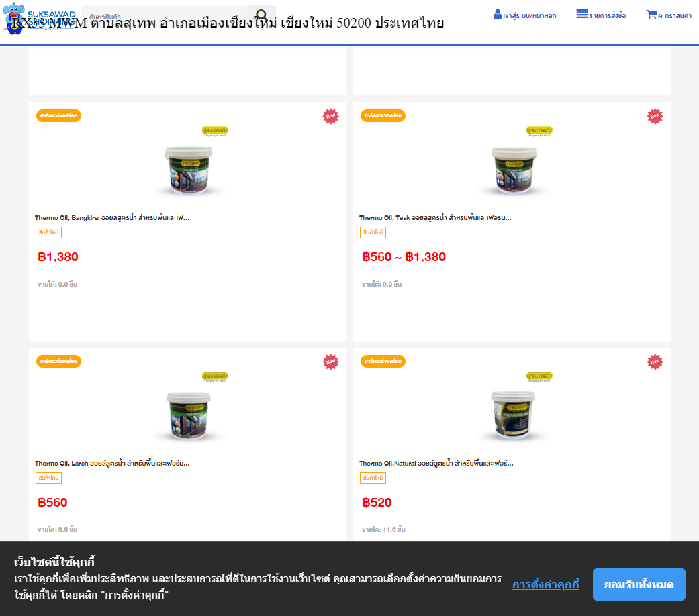
Task: Click the Thermo Oil Natural product image
Action: (512, 411)
